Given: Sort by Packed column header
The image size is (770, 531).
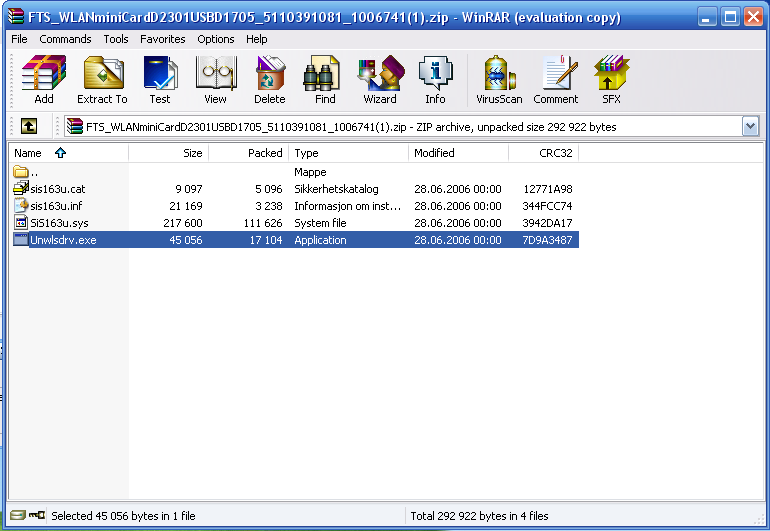Looking at the screenshot, I should 248,153.
